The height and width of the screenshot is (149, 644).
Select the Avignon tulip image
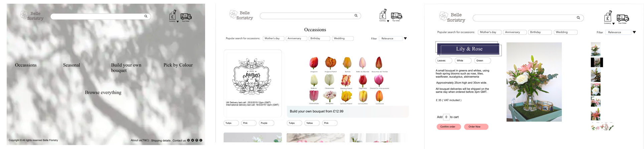pos(314,63)
